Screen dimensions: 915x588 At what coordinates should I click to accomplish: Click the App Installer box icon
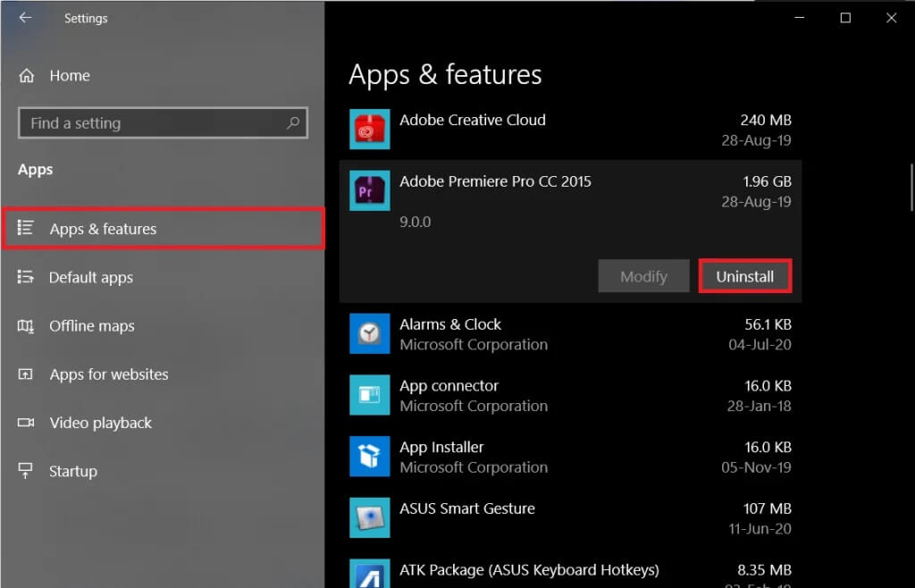pyautogui.click(x=369, y=456)
